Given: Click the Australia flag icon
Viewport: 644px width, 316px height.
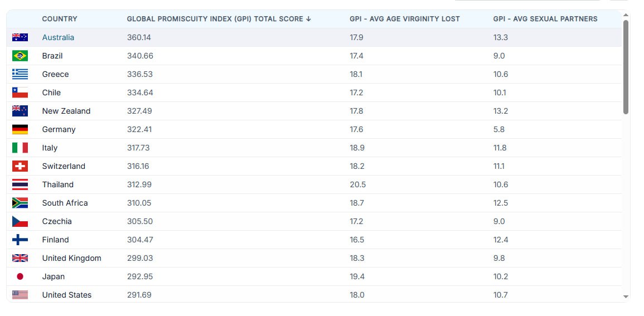Looking at the screenshot, I should [x=20, y=37].
